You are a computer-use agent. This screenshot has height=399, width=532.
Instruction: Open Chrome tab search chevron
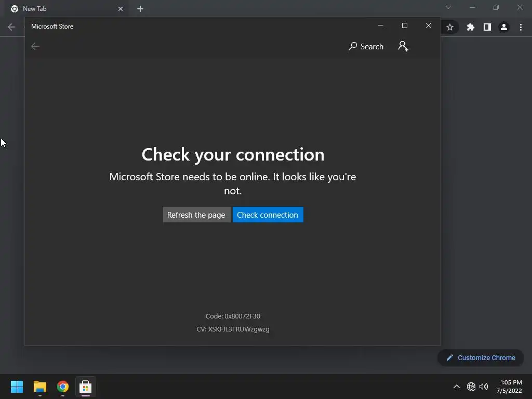pyautogui.click(x=448, y=7)
